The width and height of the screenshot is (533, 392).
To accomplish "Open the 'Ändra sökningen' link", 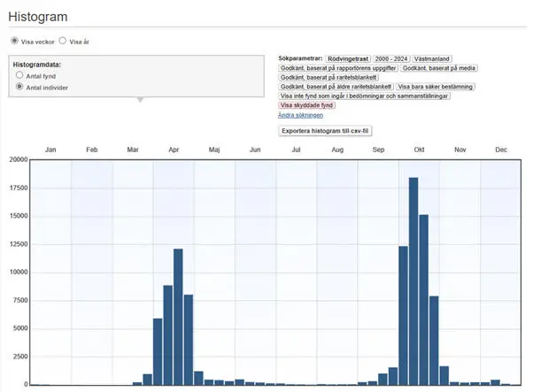I will point(300,115).
